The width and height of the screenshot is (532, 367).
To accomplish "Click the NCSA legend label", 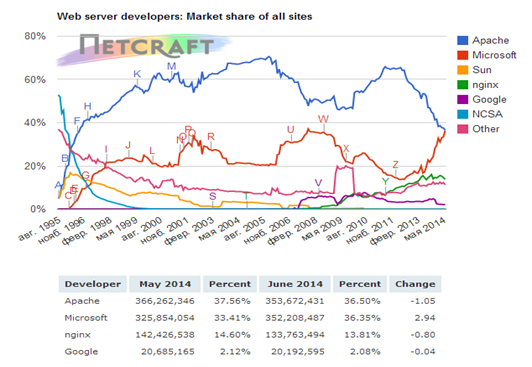I will (x=487, y=114).
